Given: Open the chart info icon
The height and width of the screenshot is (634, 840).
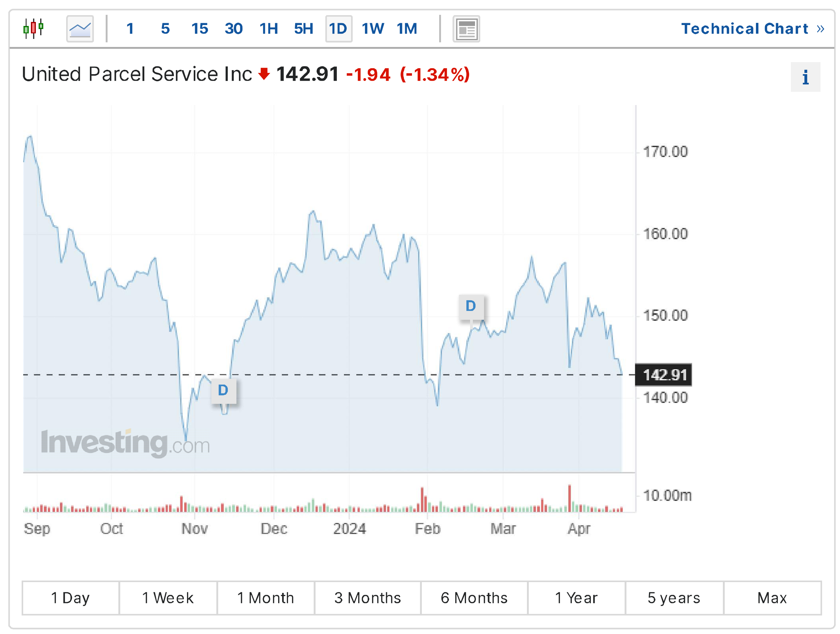Looking at the screenshot, I should coord(805,77).
